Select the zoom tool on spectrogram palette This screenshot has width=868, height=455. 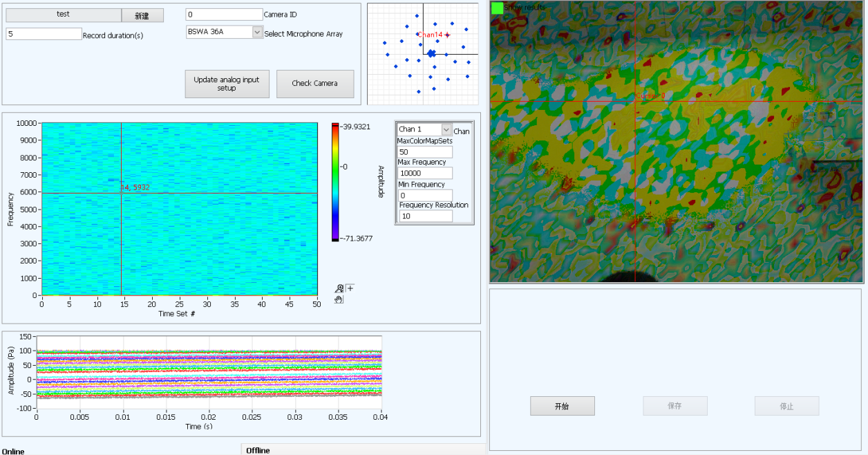[339, 288]
